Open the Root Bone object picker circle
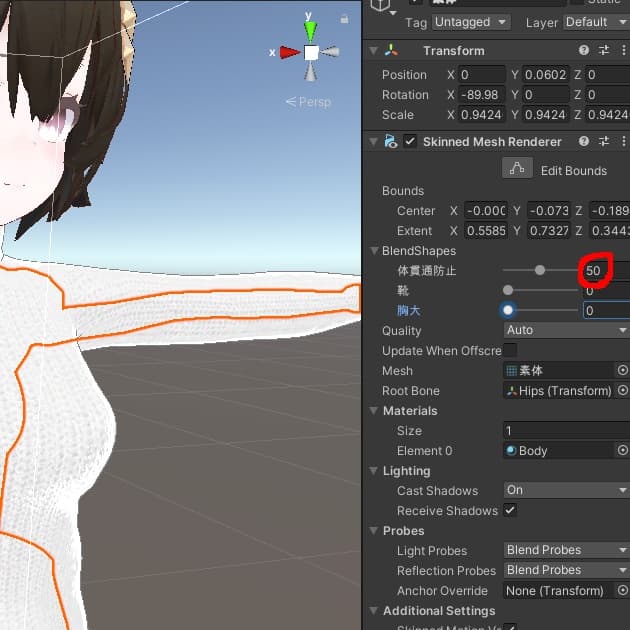Image resolution: width=630 pixels, height=630 pixels. pyautogui.click(x=622, y=390)
